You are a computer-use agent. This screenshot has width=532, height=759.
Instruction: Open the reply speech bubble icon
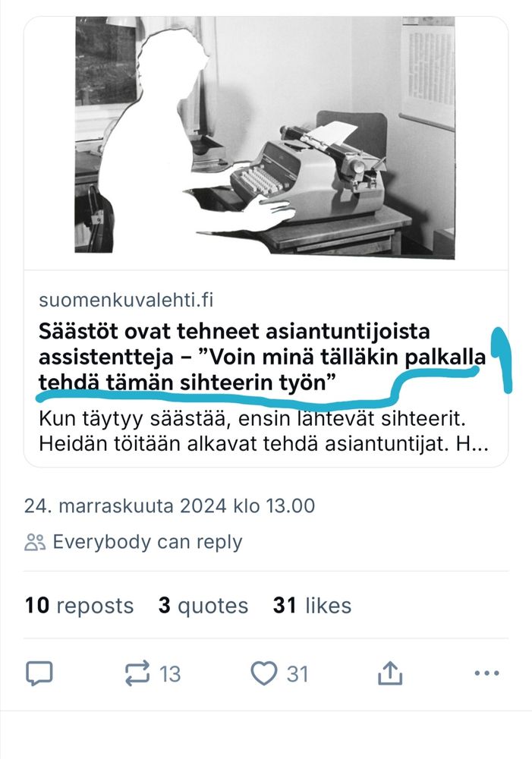pos(39,672)
